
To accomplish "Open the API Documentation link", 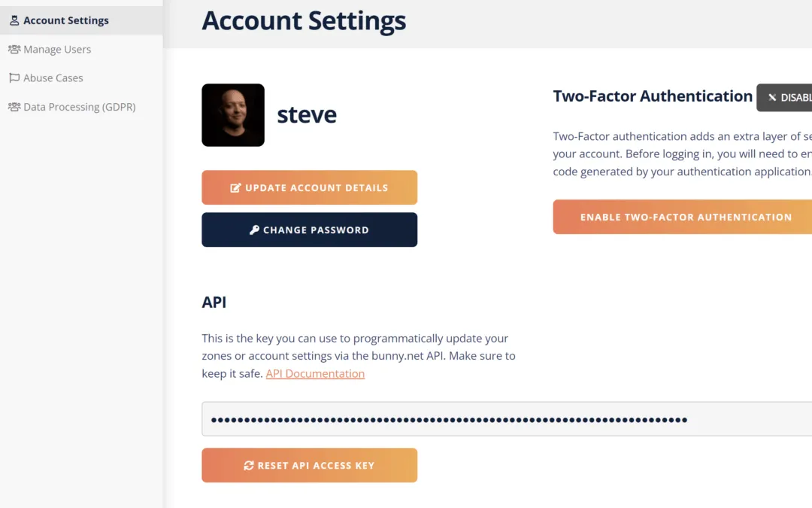I will (315, 373).
